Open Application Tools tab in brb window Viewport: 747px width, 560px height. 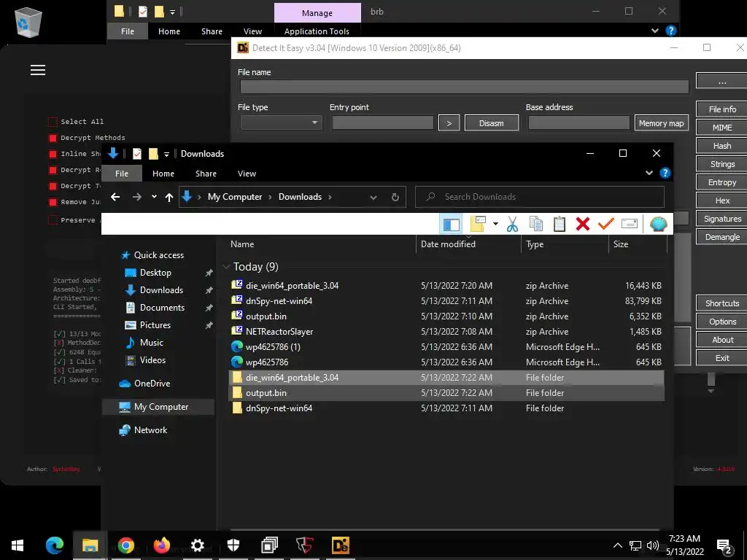(x=317, y=31)
